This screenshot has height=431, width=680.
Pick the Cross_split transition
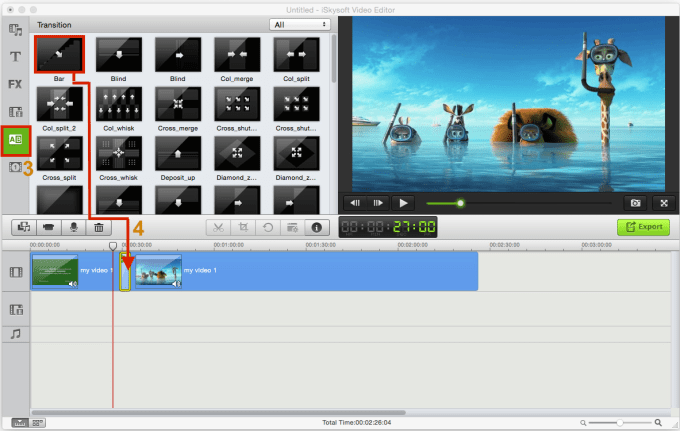click(x=59, y=153)
